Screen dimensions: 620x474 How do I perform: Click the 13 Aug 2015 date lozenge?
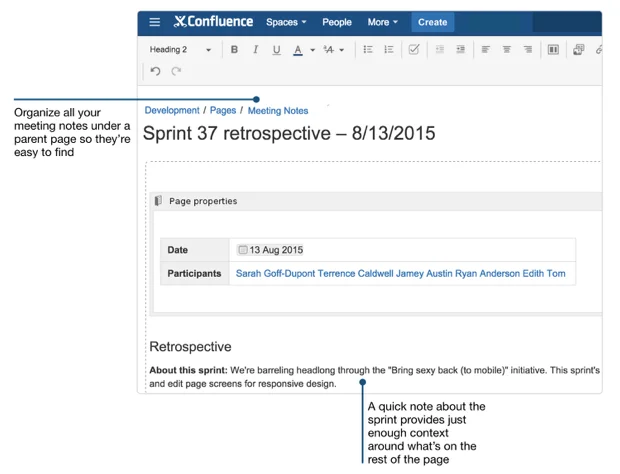[270, 250]
